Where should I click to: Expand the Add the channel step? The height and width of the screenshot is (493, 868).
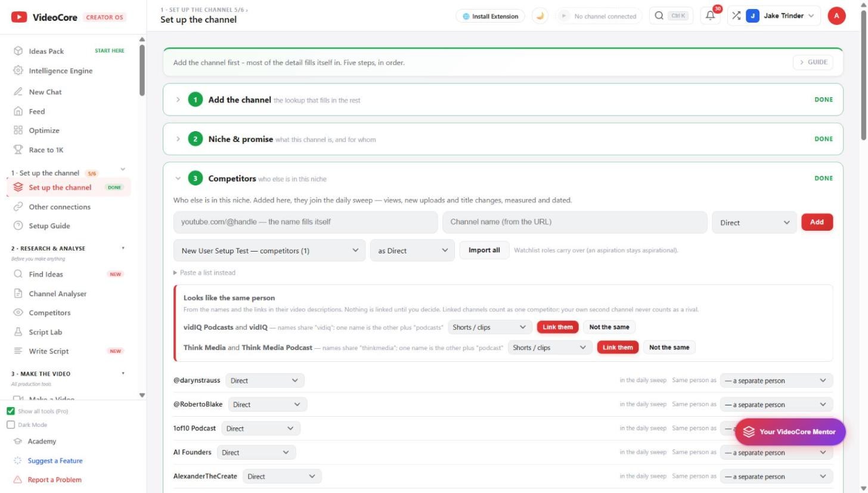178,100
